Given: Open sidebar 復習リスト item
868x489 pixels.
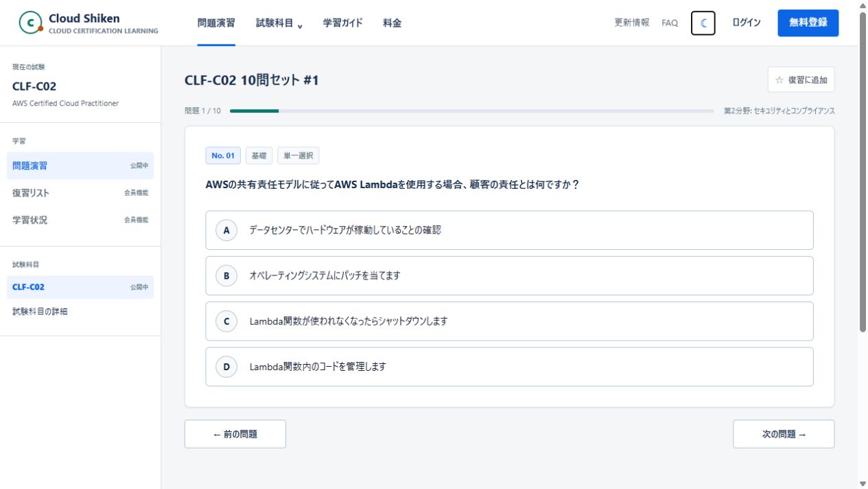Looking at the screenshot, I should click(80, 193).
